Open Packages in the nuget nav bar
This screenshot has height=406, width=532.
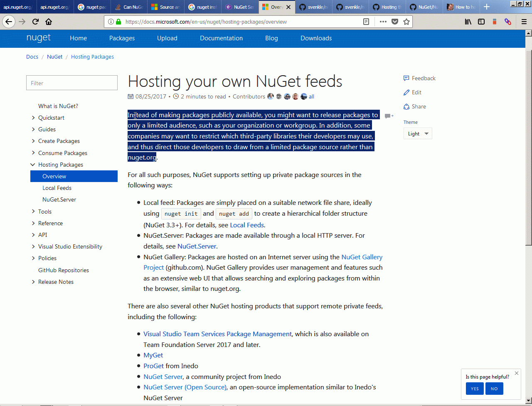tap(122, 38)
